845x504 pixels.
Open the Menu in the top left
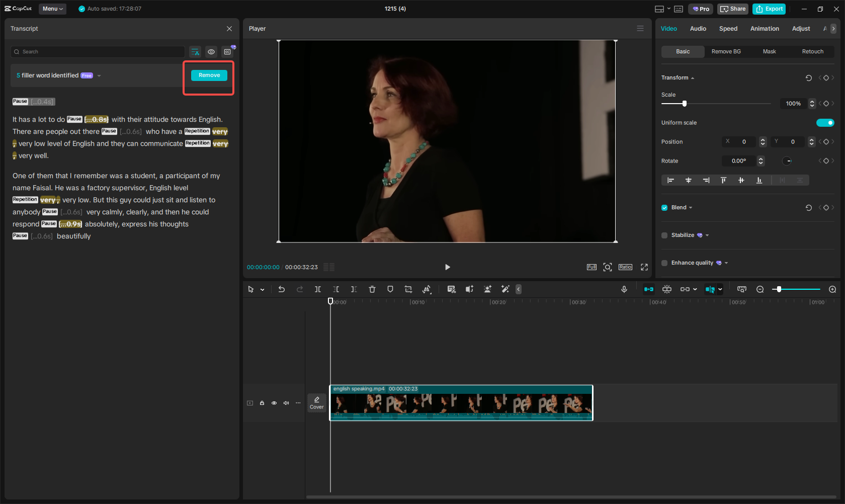click(x=52, y=9)
